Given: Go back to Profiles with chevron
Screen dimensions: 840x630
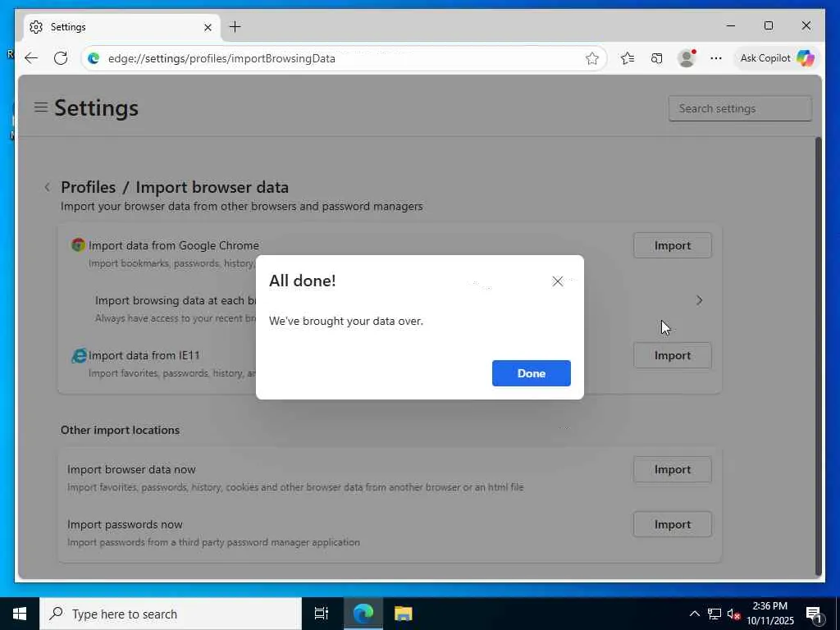Looking at the screenshot, I should coord(47,187).
